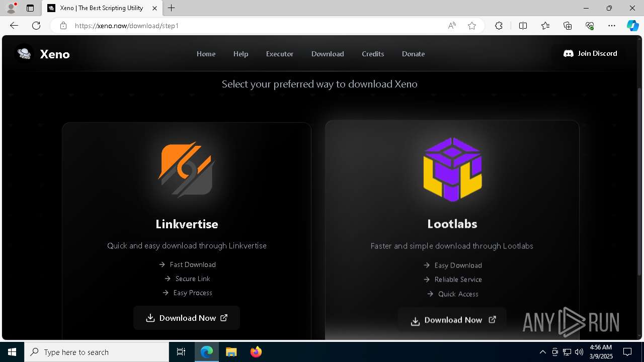Open a new tab with plus icon

tap(172, 8)
